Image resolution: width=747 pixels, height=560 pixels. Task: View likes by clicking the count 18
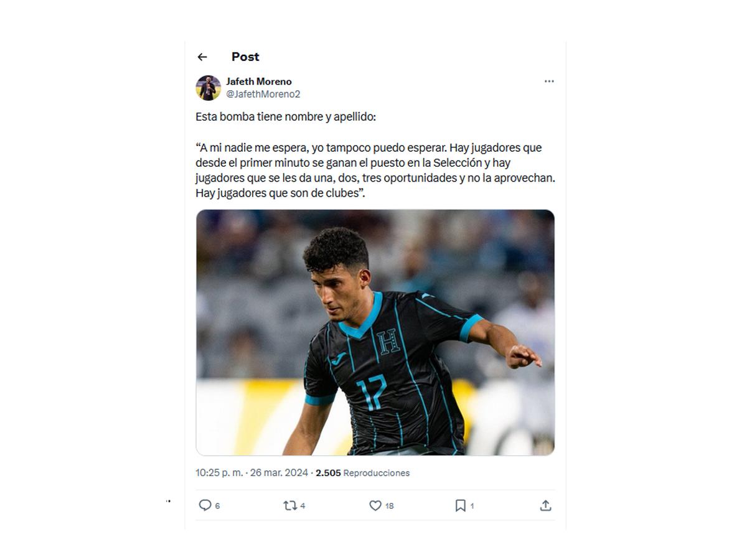coord(387,506)
